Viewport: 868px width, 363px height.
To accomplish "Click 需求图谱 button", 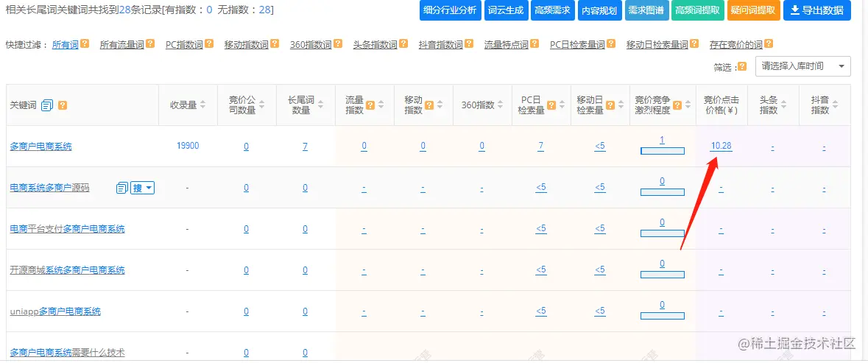I will [x=646, y=10].
